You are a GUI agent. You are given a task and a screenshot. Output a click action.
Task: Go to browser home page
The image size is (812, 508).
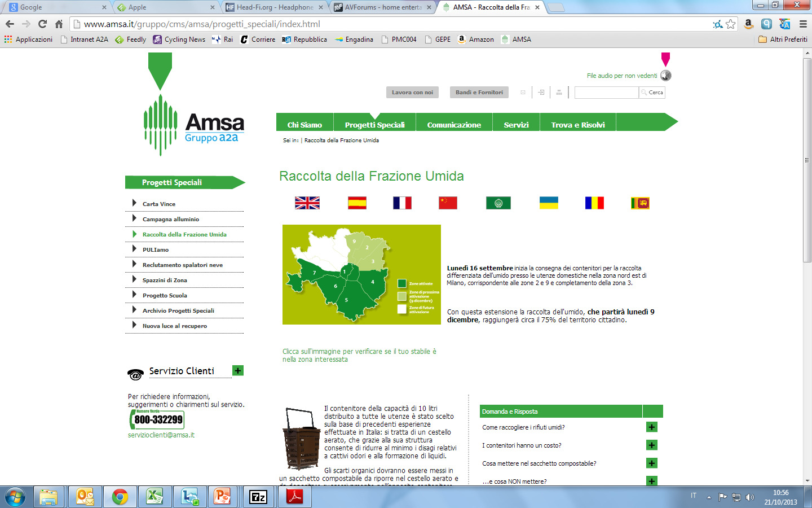[59, 24]
